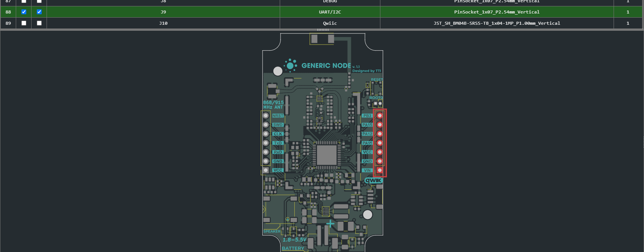Select the J10 reference cell

point(163,23)
